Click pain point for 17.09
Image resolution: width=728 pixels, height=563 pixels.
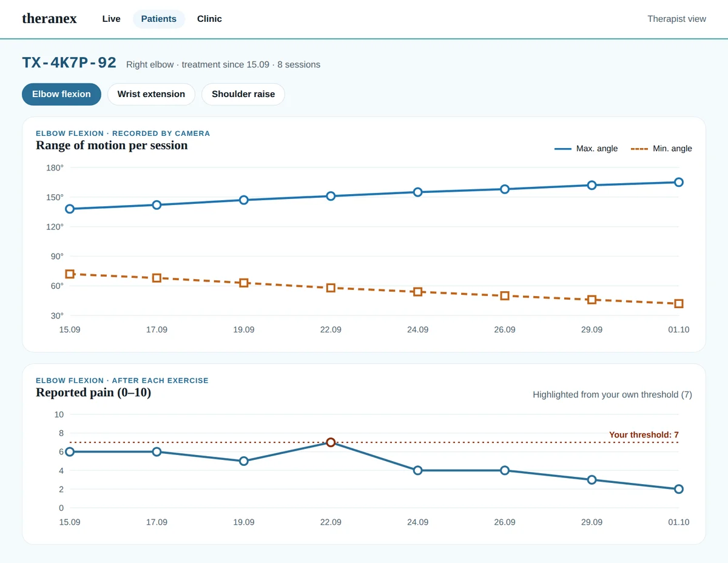click(157, 452)
